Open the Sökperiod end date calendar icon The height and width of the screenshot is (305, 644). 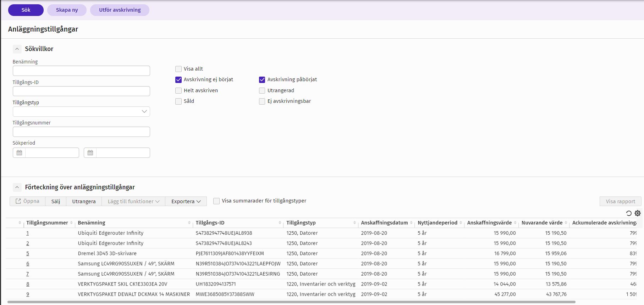tap(90, 153)
